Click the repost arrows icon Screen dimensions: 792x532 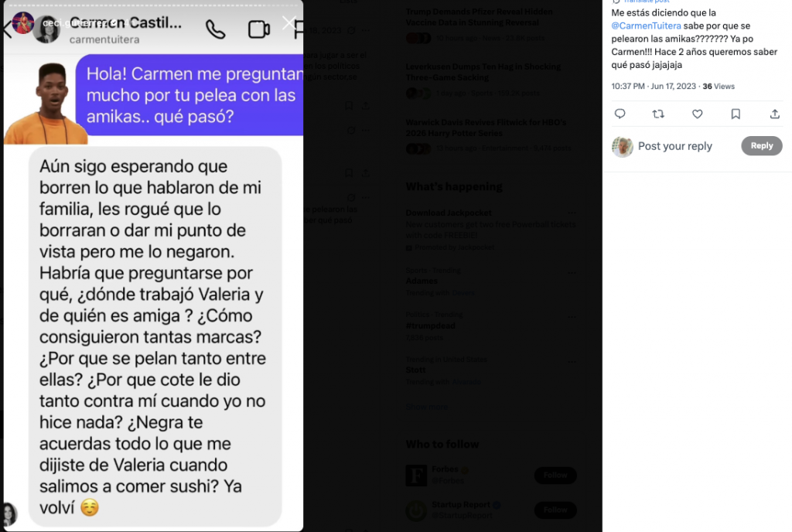[658, 114]
